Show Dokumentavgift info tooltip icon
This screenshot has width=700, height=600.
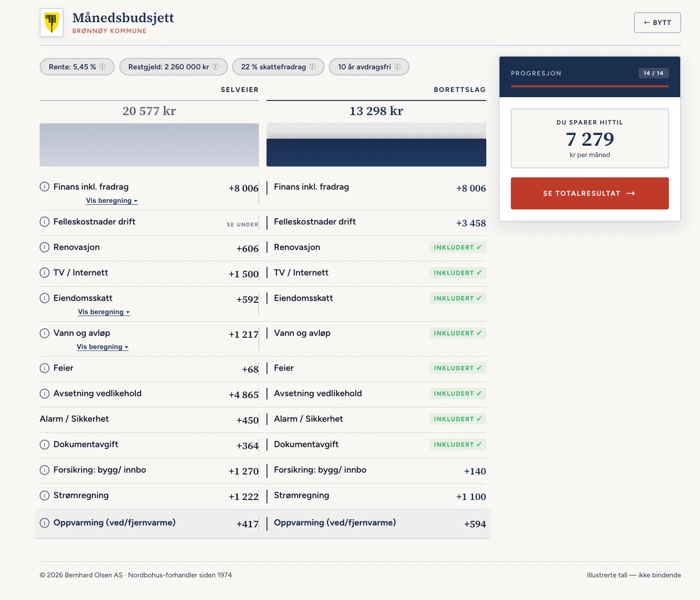tap(44, 444)
